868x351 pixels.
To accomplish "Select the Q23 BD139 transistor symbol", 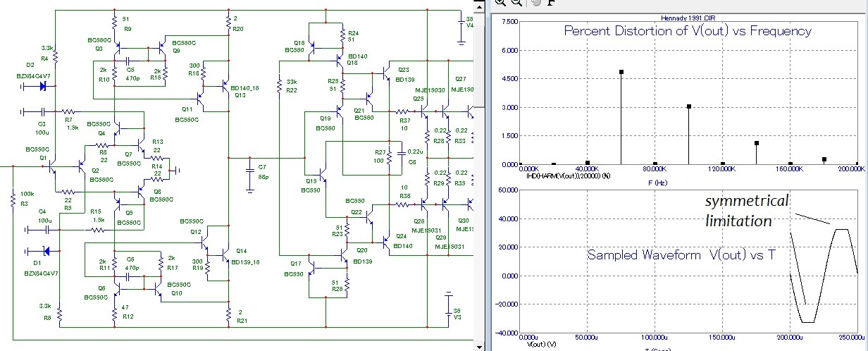I will 386,72.
